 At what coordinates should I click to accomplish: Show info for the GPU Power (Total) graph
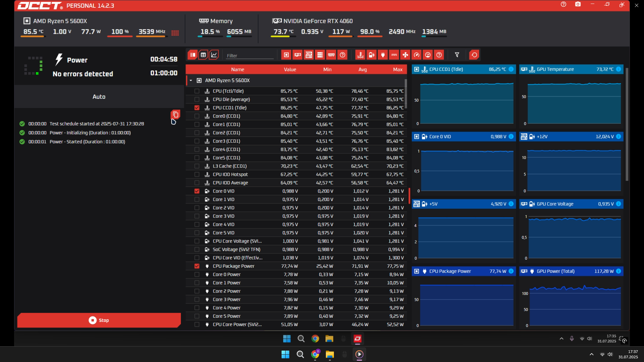(618, 271)
